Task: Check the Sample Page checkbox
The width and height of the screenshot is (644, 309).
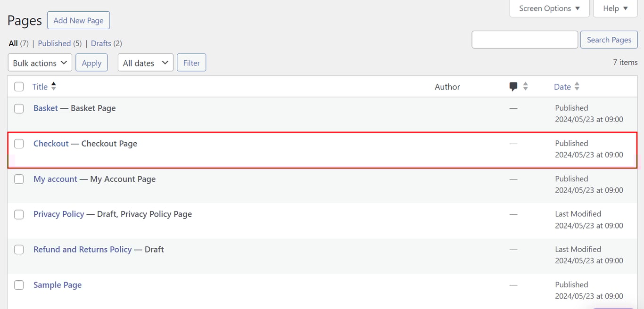Action: (x=19, y=285)
